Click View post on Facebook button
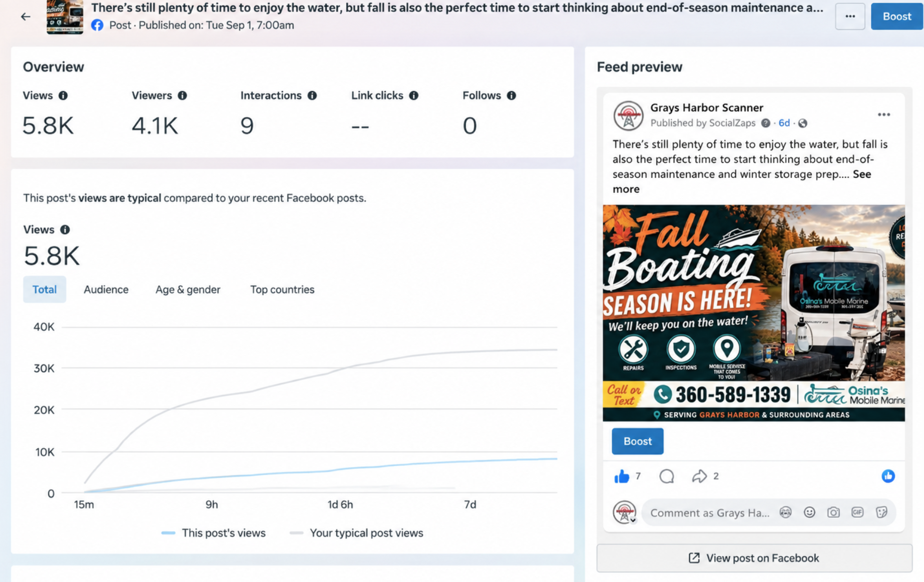Screen dimensions: 924x582 click(754, 558)
